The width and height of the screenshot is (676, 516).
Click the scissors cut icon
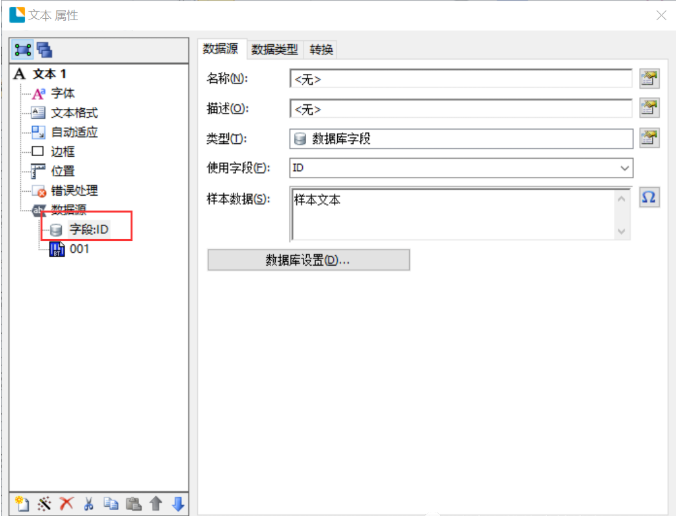(89, 503)
